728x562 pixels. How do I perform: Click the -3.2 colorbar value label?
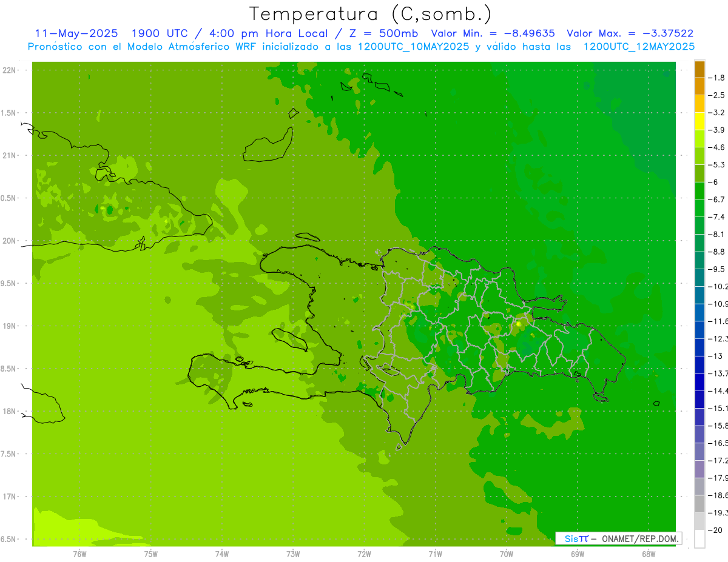716,113
